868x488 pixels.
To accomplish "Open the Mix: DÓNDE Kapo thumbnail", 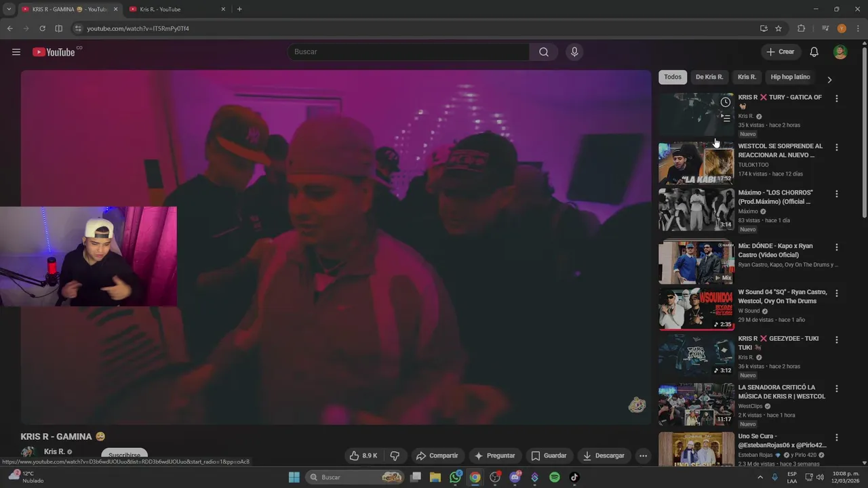I will [696, 262].
